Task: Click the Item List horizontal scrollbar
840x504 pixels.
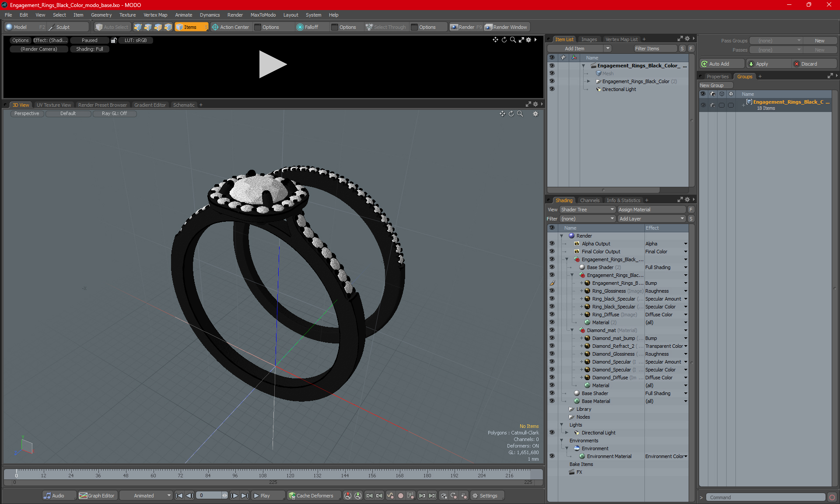Action: [x=604, y=190]
